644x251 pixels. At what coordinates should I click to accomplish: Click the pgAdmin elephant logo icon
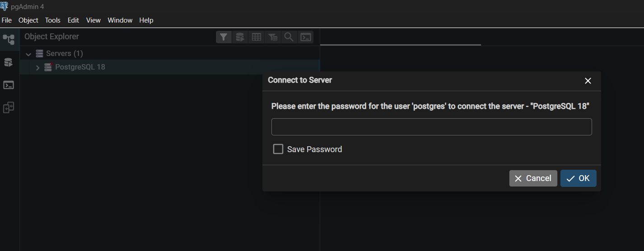tap(4, 6)
